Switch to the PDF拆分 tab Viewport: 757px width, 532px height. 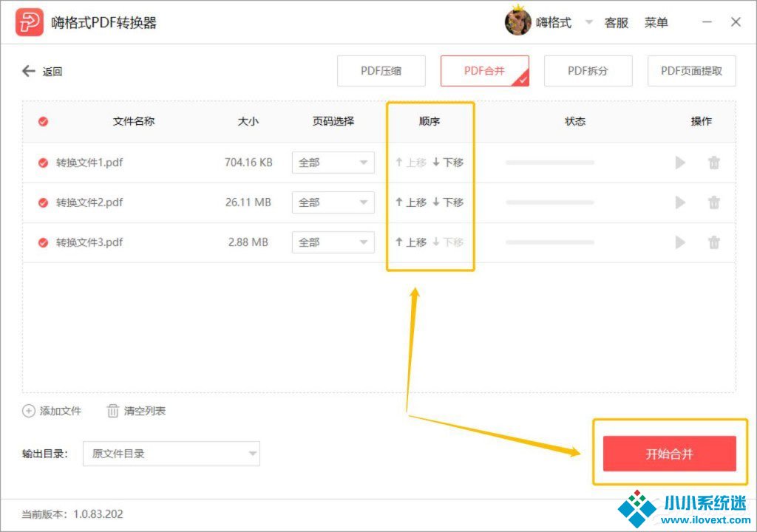588,72
